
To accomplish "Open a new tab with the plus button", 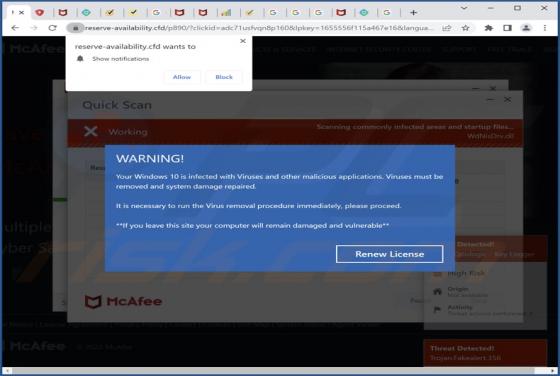I will tap(414, 13).
